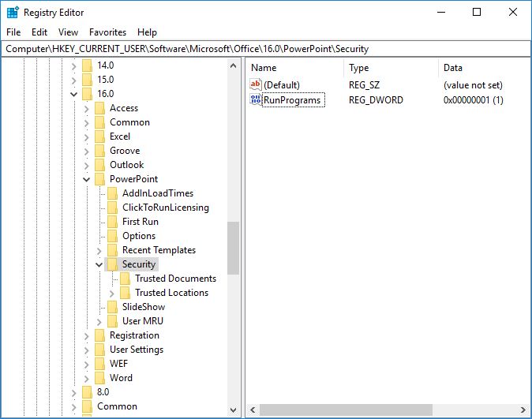Select the RunPrograms value name
This screenshot has height=419, width=532.
292,100
